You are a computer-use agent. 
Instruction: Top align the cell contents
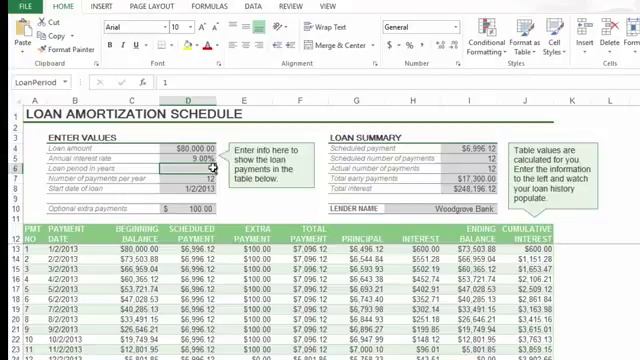[x=233, y=26]
